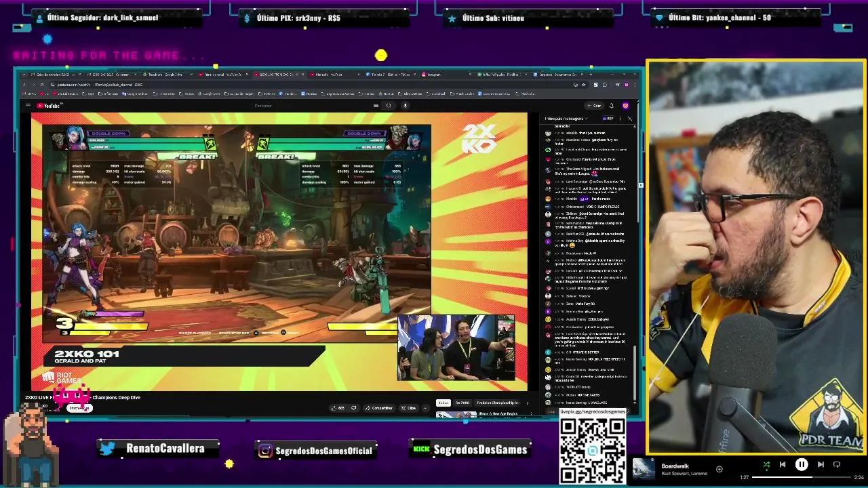Open the recommended video thumbnail below chips

[x=456, y=414]
